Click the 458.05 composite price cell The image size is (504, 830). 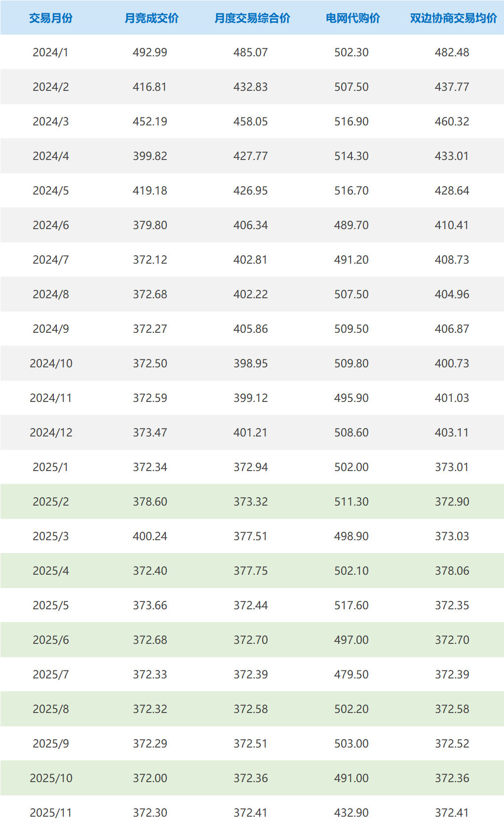pos(251,121)
